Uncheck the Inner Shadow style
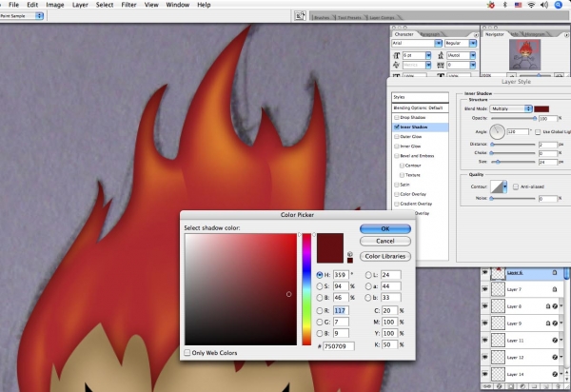Screen dimensions: 571x392 pyautogui.click(x=397, y=127)
